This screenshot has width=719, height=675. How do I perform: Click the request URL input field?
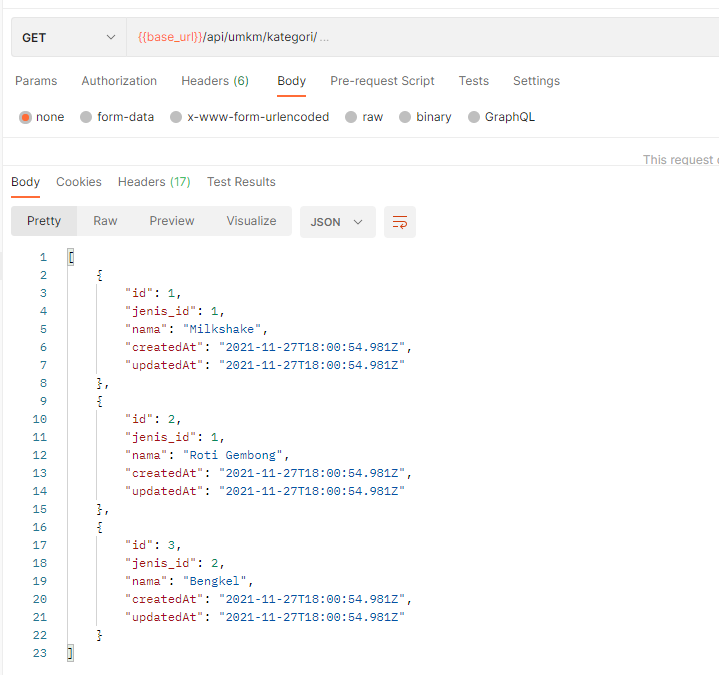point(422,38)
